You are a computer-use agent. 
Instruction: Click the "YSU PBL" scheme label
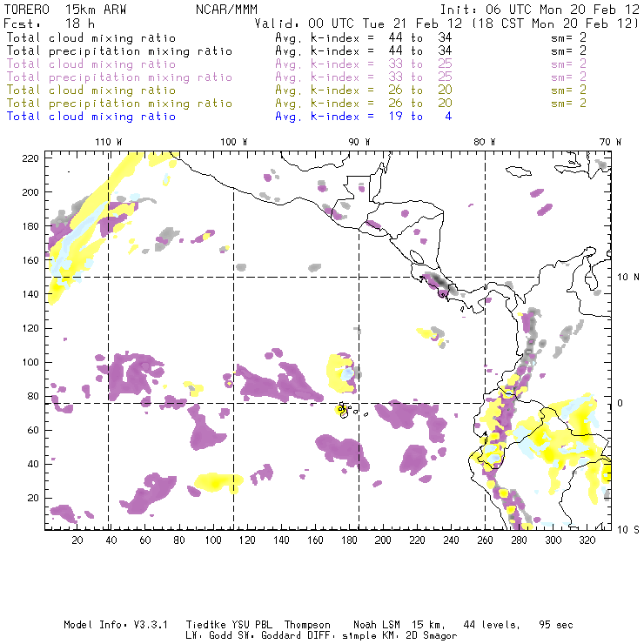point(252,625)
